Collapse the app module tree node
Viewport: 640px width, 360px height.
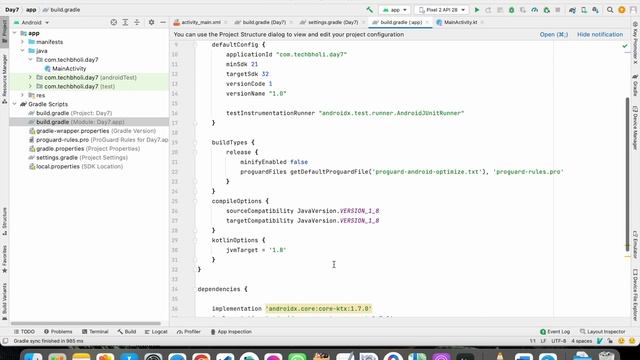tap(15, 33)
